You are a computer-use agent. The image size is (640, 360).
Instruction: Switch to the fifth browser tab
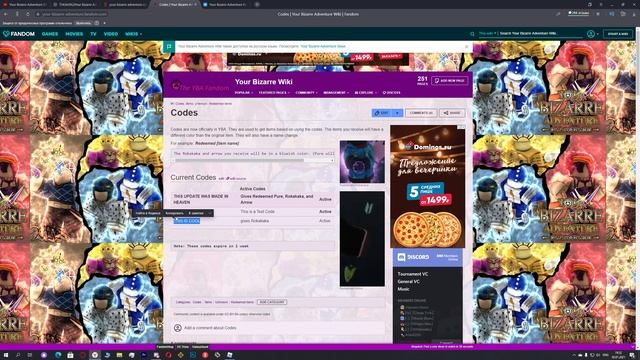point(225,4)
